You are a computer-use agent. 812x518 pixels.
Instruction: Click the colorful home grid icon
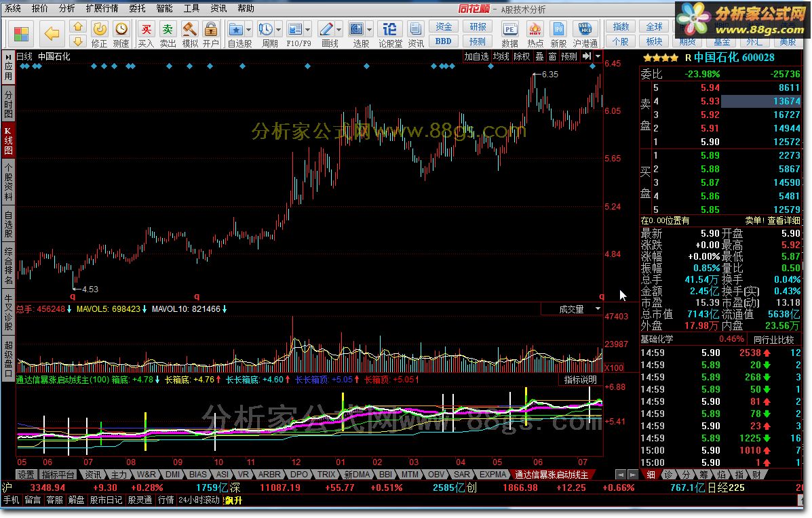coord(21,34)
